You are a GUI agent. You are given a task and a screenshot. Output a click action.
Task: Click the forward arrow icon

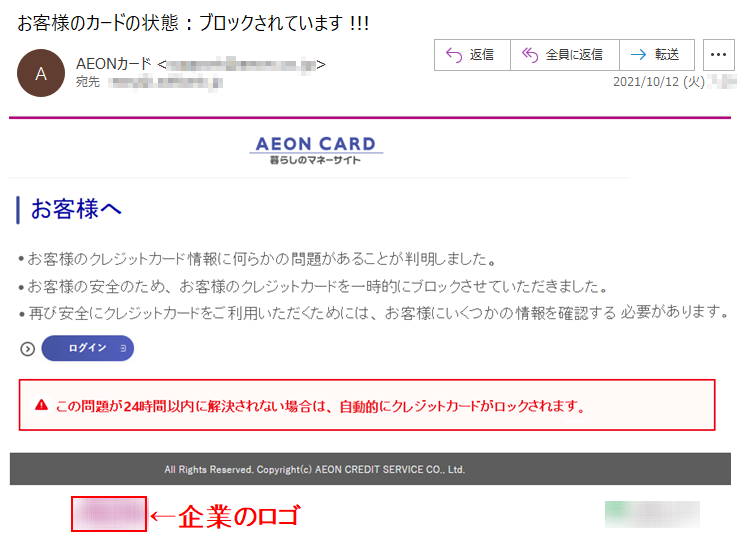tap(638, 55)
